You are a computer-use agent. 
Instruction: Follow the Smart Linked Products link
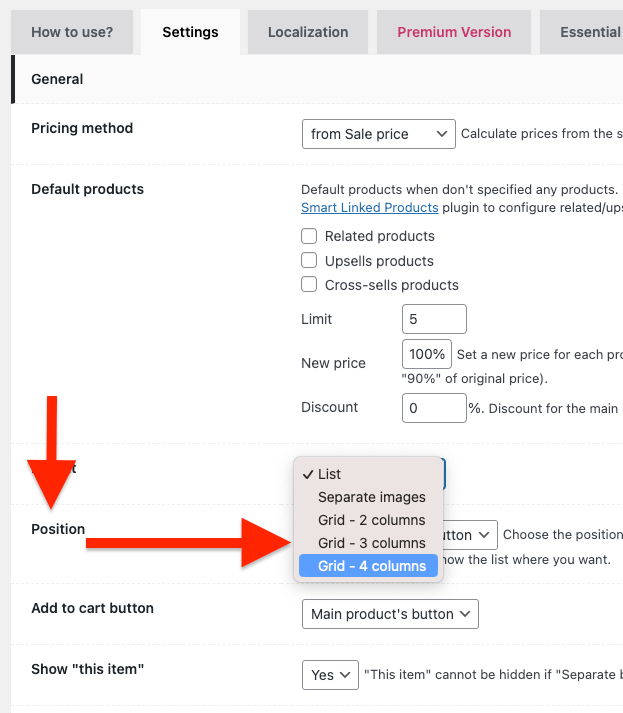[370, 208]
